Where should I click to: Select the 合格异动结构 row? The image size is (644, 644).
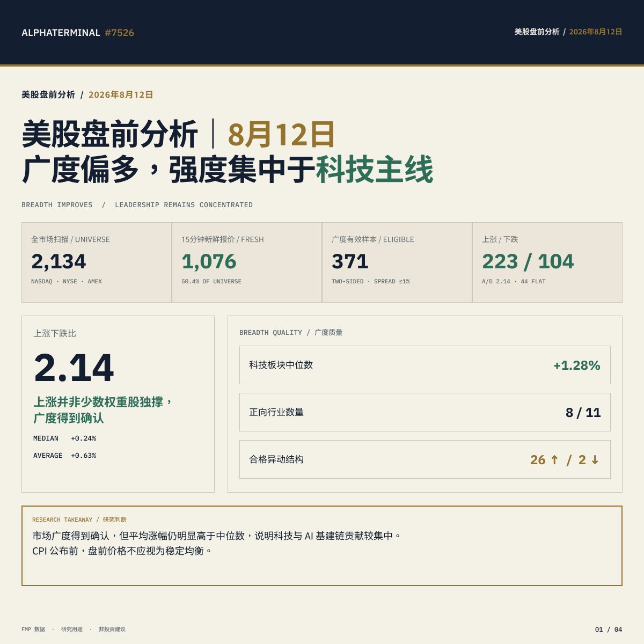pos(425,459)
